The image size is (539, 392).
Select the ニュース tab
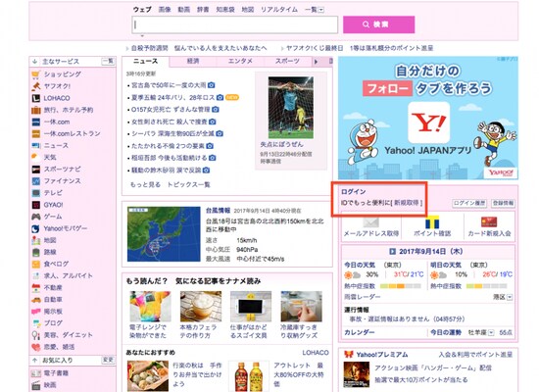[x=145, y=61]
